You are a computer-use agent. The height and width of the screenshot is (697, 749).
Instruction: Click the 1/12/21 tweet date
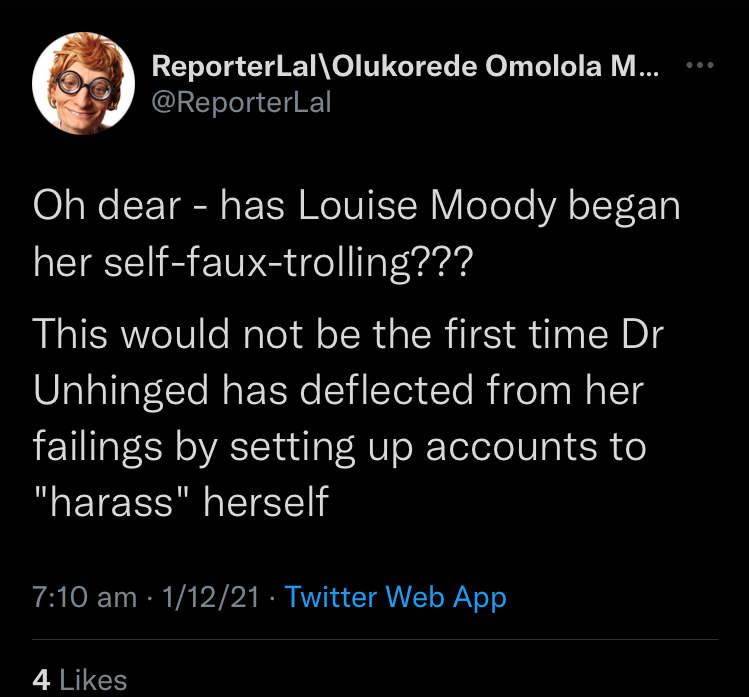[x=209, y=598]
